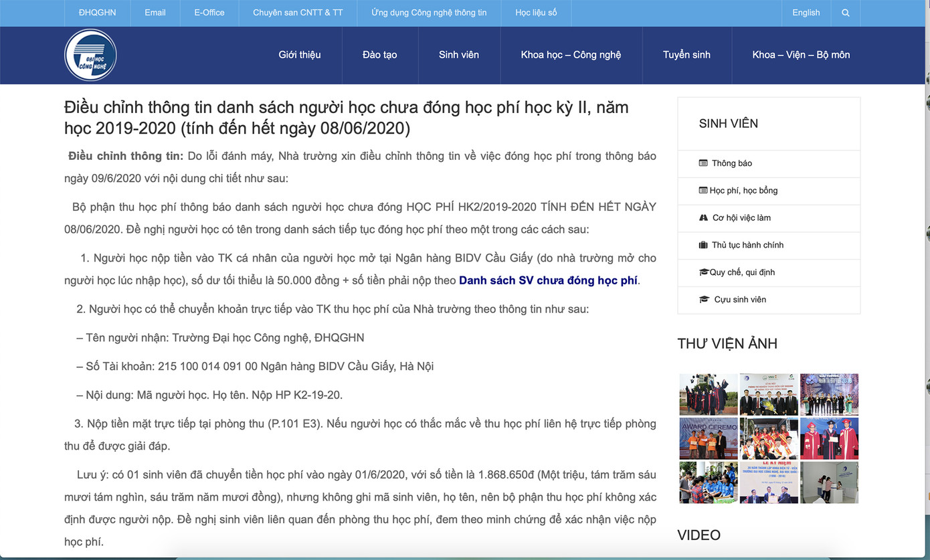The image size is (930, 560).
Task: Switch language to English
Action: (x=806, y=13)
